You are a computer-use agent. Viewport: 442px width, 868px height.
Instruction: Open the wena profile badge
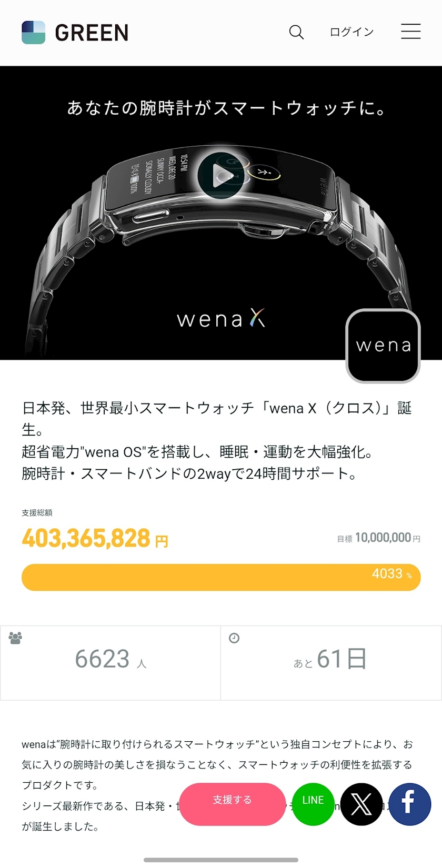383,346
